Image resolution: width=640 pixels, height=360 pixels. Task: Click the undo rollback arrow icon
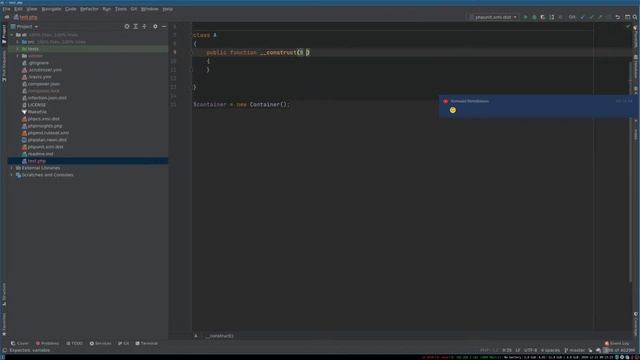[618, 17]
